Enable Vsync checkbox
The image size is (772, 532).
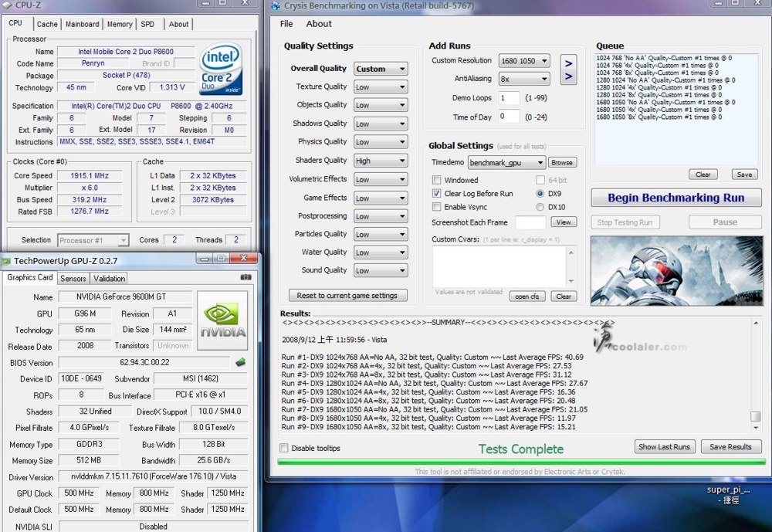point(437,206)
